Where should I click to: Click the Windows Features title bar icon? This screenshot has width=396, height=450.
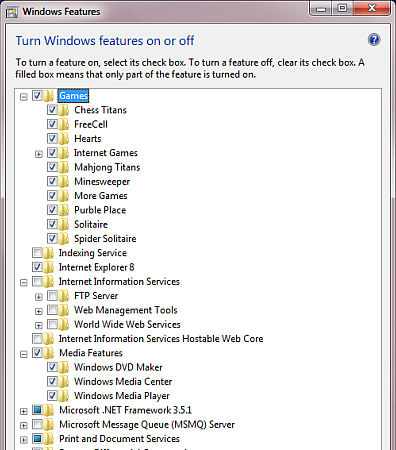(12, 12)
